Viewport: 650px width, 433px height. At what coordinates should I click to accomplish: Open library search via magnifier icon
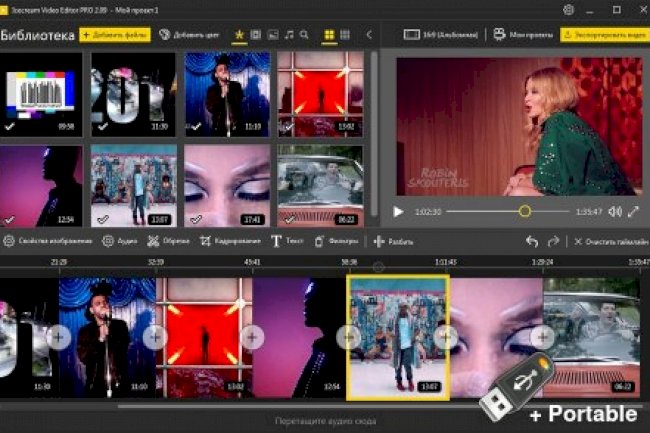click(x=306, y=34)
